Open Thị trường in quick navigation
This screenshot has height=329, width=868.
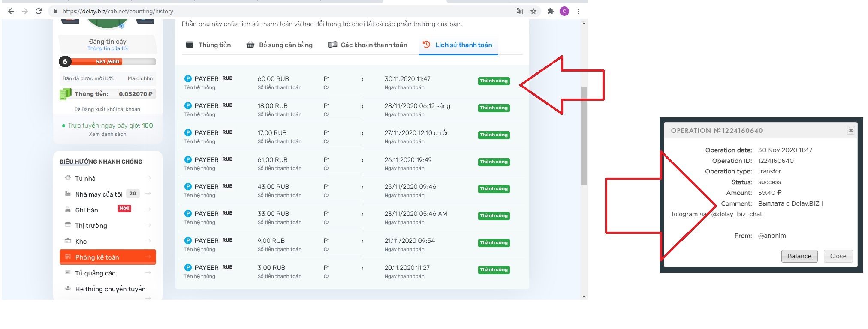[x=91, y=226]
